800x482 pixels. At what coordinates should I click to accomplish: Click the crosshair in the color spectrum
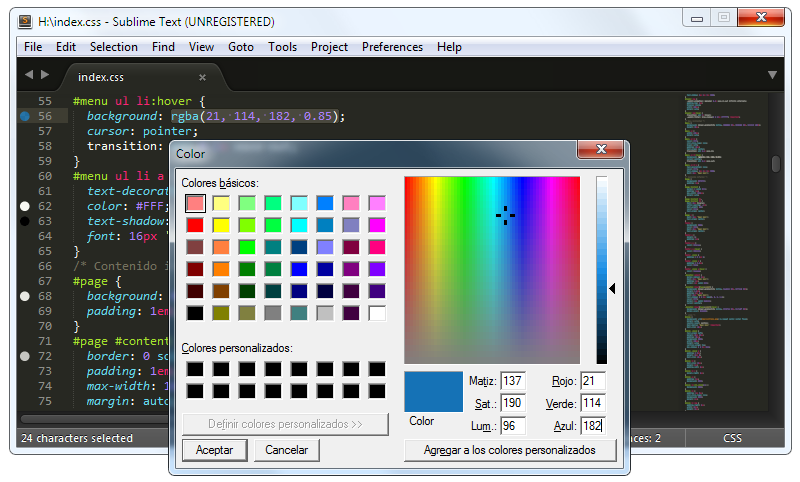coord(505,215)
